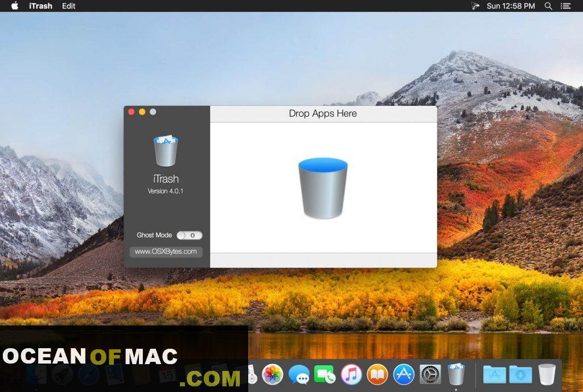Open the system Trash in the Dock
This screenshot has width=583, height=392.
tap(547, 374)
